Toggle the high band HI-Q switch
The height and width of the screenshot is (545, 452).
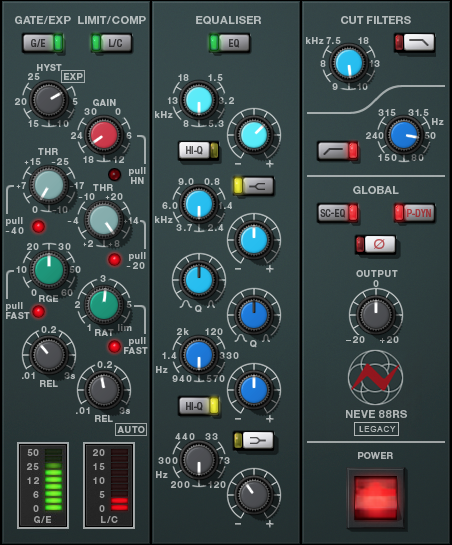[199, 151]
